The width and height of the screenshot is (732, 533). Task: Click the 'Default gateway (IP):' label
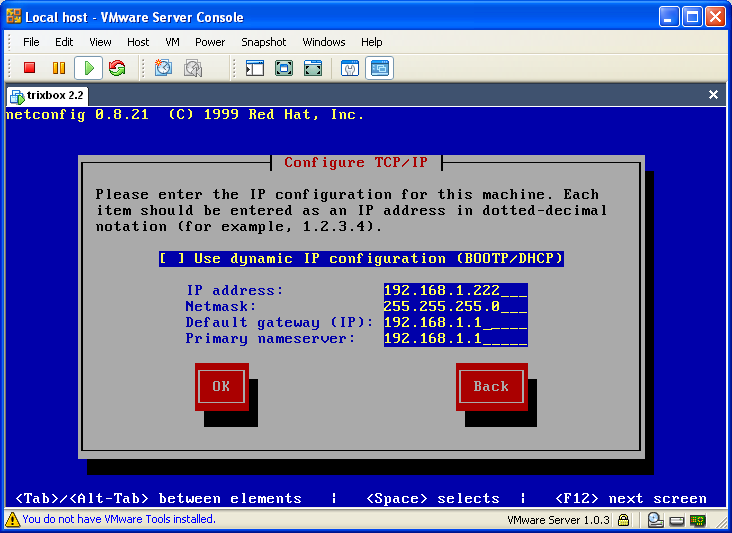coord(279,323)
